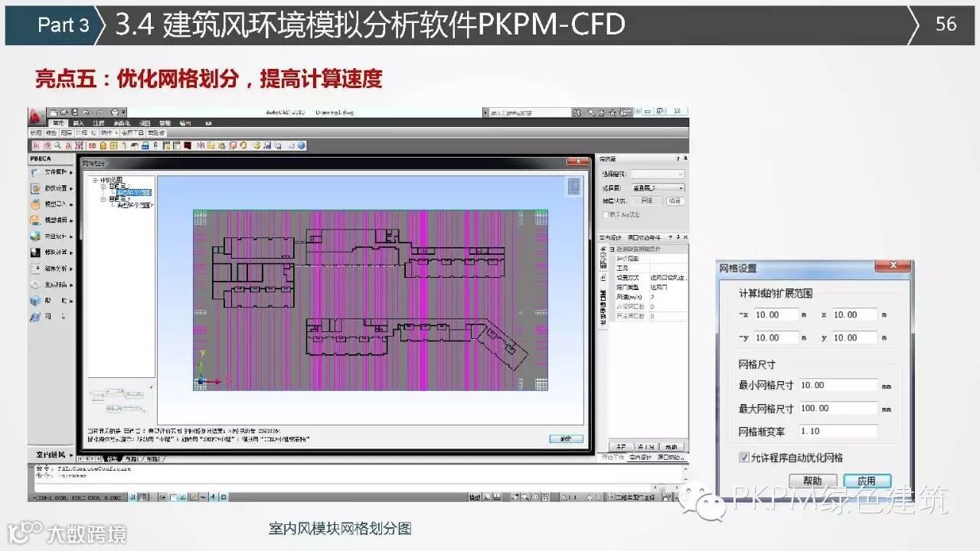
Task: Switch to the 输出 ribbon tab
Action: click(x=186, y=123)
